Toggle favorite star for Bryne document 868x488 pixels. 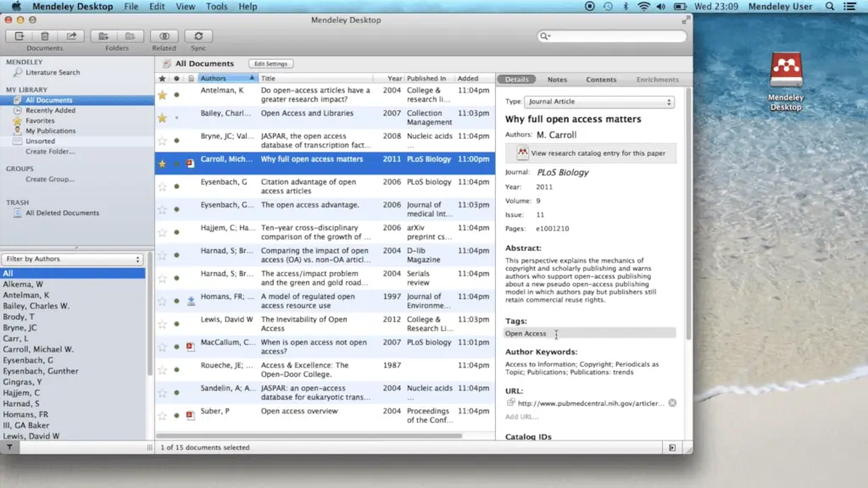162,141
